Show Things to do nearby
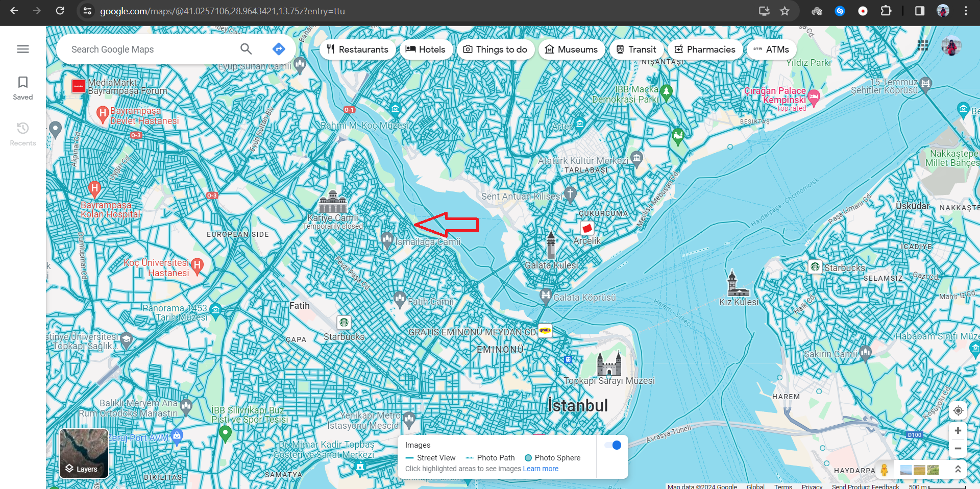 [x=495, y=50]
